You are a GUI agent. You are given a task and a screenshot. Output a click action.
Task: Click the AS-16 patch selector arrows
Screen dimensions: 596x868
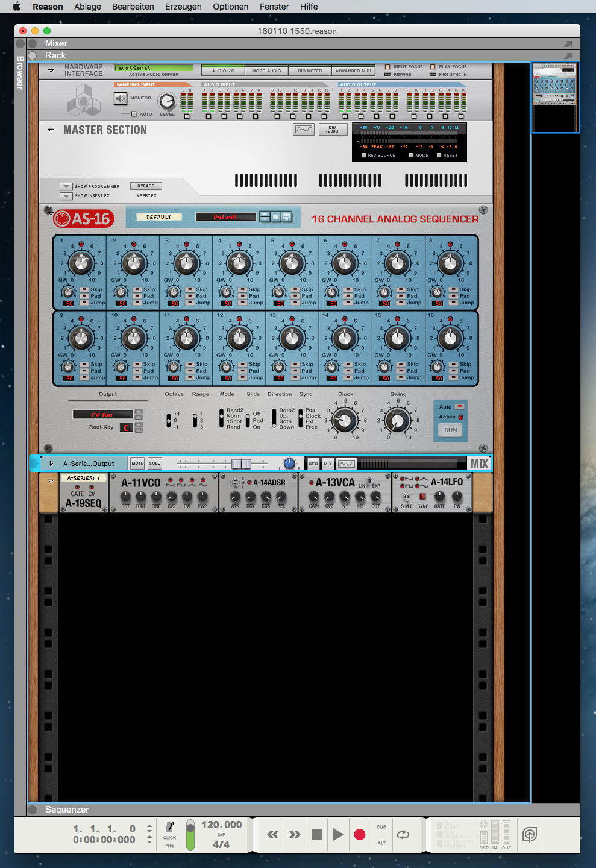click(x=265, y=216)
